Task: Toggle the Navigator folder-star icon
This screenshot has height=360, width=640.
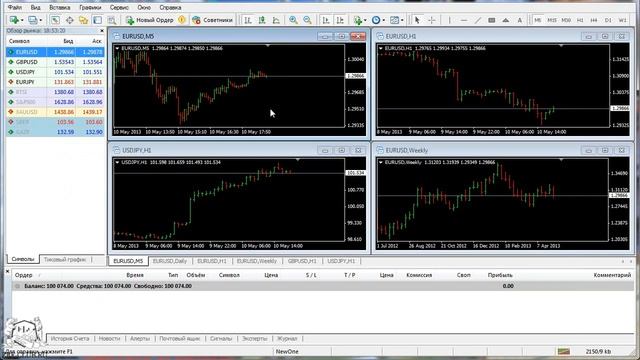Action: pos(83,20)
